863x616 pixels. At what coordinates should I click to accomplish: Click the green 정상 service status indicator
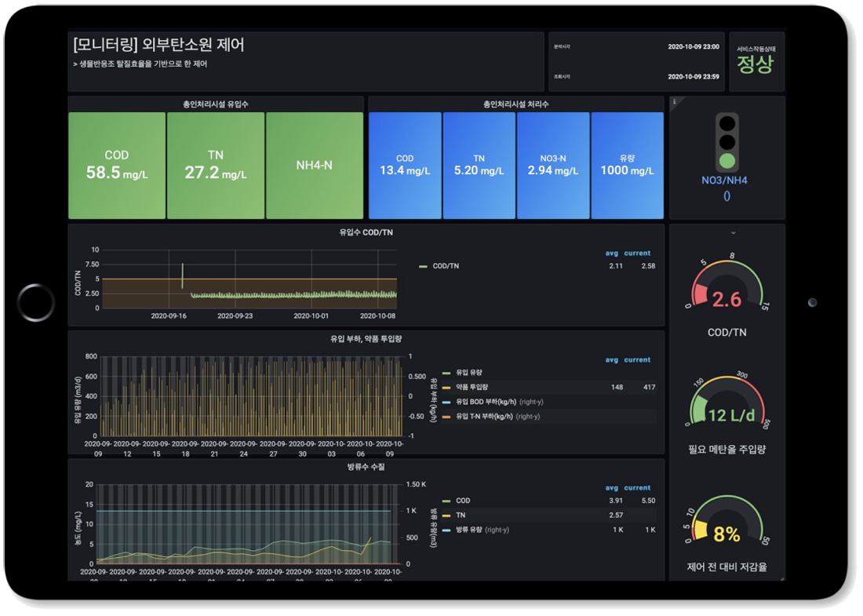tap(756, 64)
